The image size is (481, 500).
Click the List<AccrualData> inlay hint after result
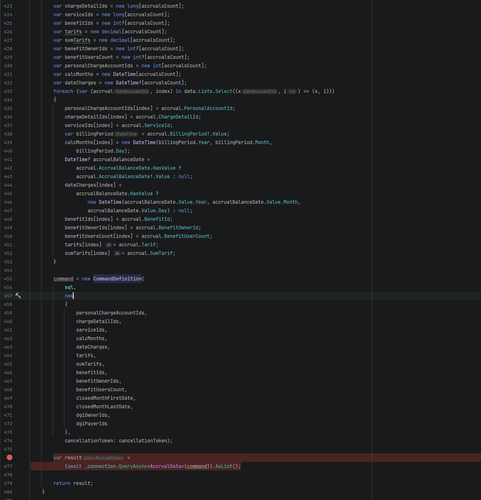(x=103, y=458)
